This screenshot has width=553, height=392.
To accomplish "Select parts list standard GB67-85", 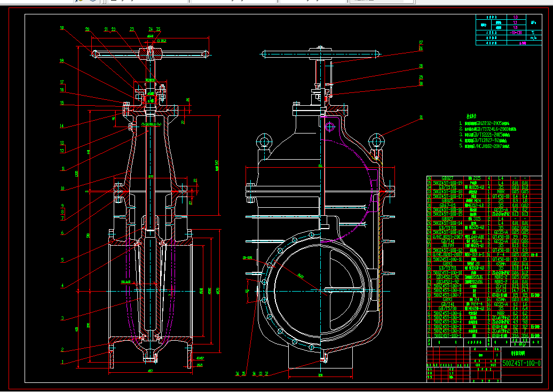I will [447, 206].
